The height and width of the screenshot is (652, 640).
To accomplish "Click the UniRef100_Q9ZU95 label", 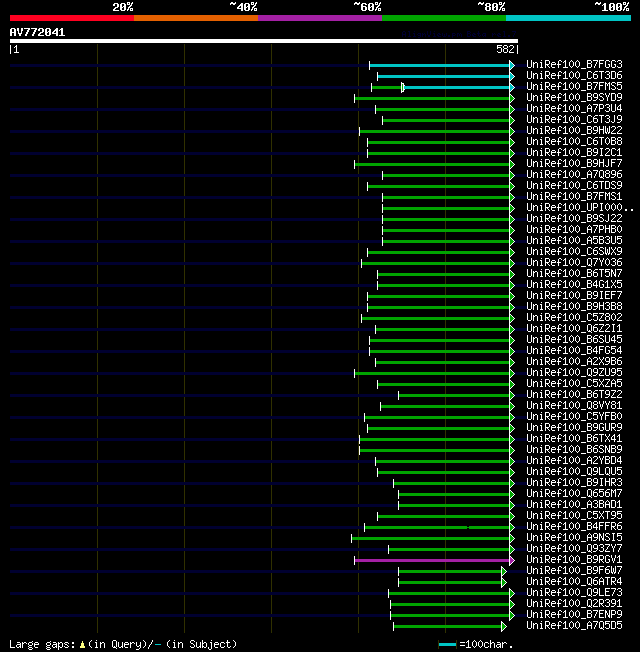I will tap(574, 373).
